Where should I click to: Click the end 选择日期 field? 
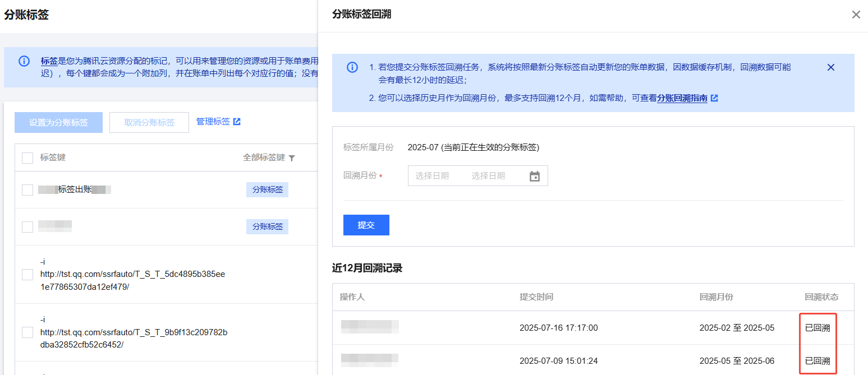click(488, 176)
